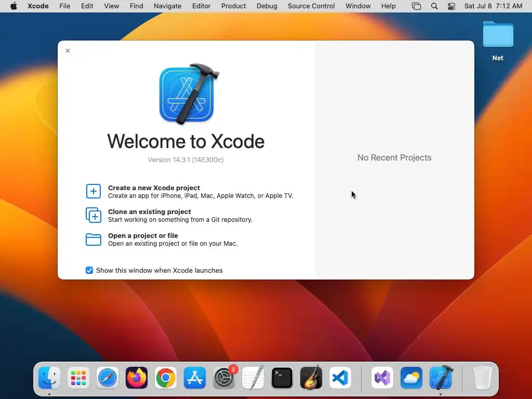Click the 'Welcome to Xcode' heading
This screenshot has width=532, height=399.
click(x=185, y=141)
